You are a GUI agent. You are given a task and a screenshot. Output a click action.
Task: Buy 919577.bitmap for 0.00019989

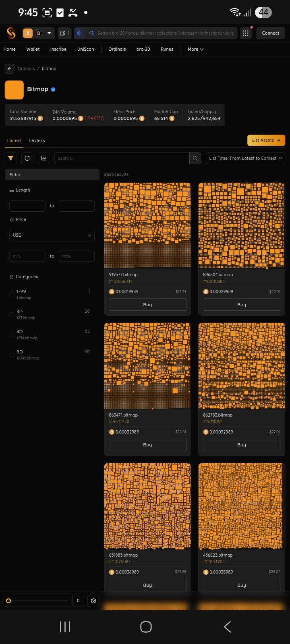[147, 305]
